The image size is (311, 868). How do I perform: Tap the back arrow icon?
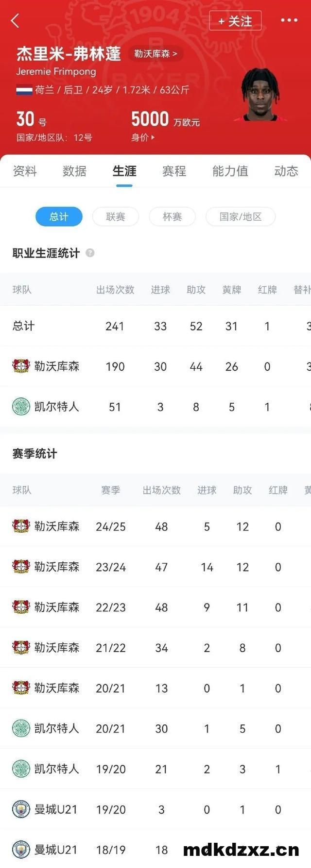pos(15,21)
